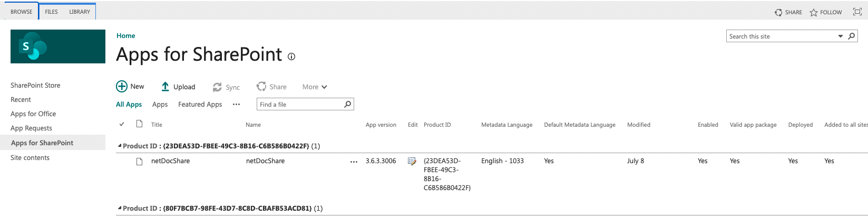Open the search scope dropdown arrow

click(x=841, y=36)
